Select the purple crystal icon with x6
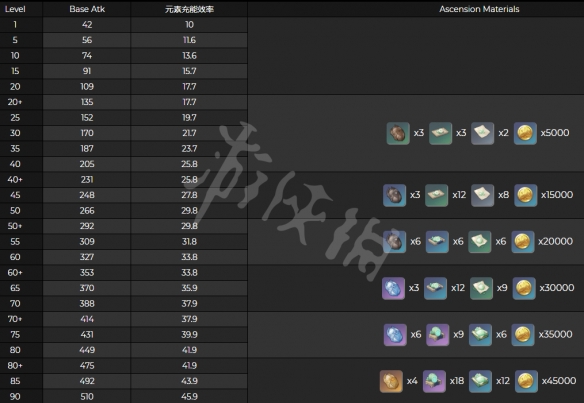 tap(395, 334)
